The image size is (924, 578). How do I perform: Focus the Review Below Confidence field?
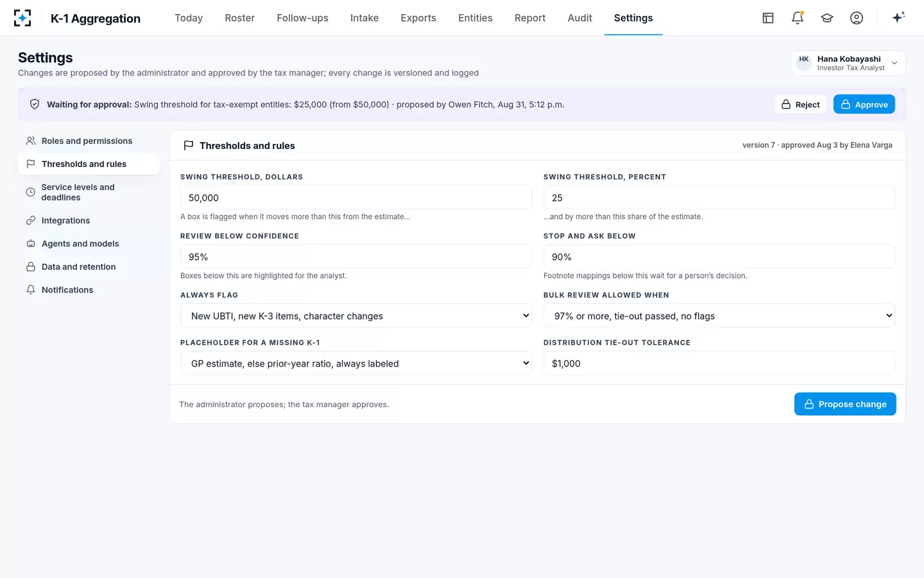coord(356,257)
